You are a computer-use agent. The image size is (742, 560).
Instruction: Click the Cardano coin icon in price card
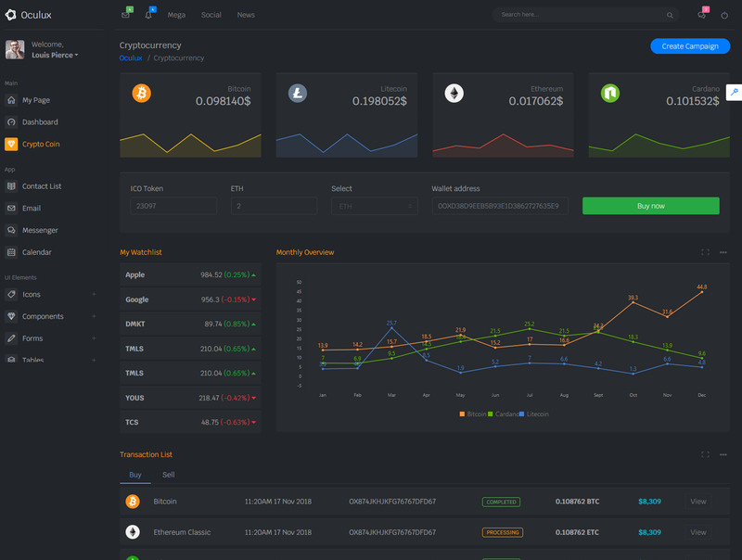[x=610, y=93]
